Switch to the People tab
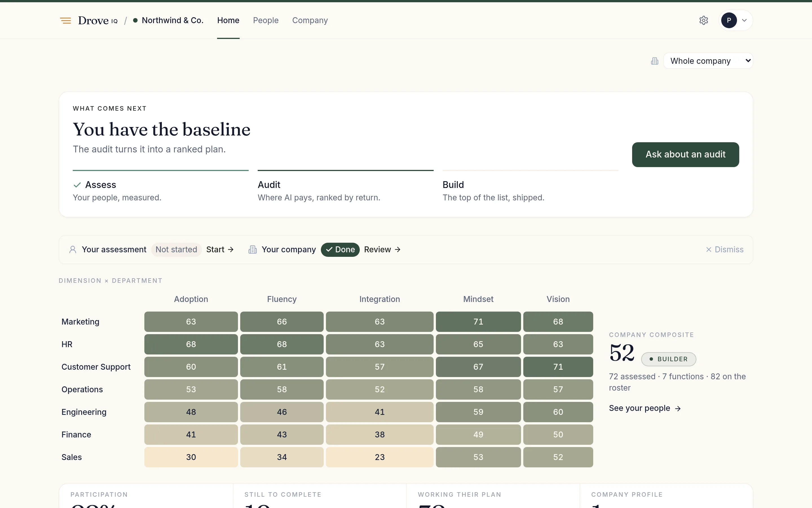This screenshot has width=812, height=508. coord(266,21)
